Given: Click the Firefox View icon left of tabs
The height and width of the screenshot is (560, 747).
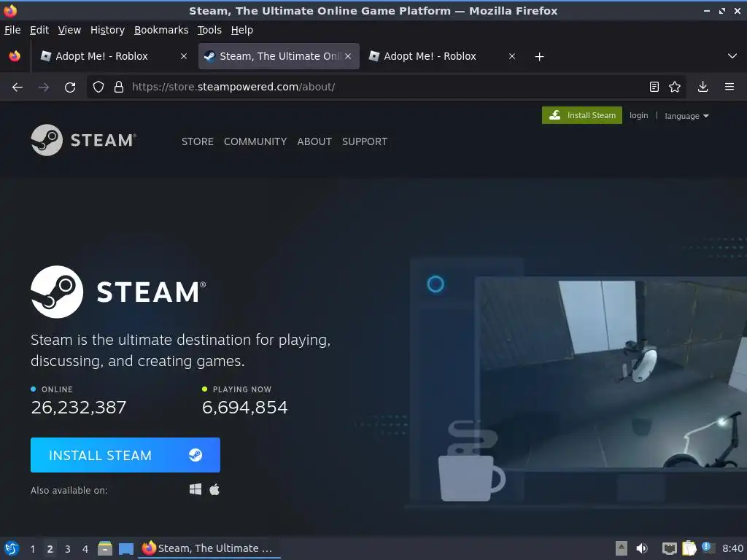Looking at the screenshot, I should coord(15,56).
